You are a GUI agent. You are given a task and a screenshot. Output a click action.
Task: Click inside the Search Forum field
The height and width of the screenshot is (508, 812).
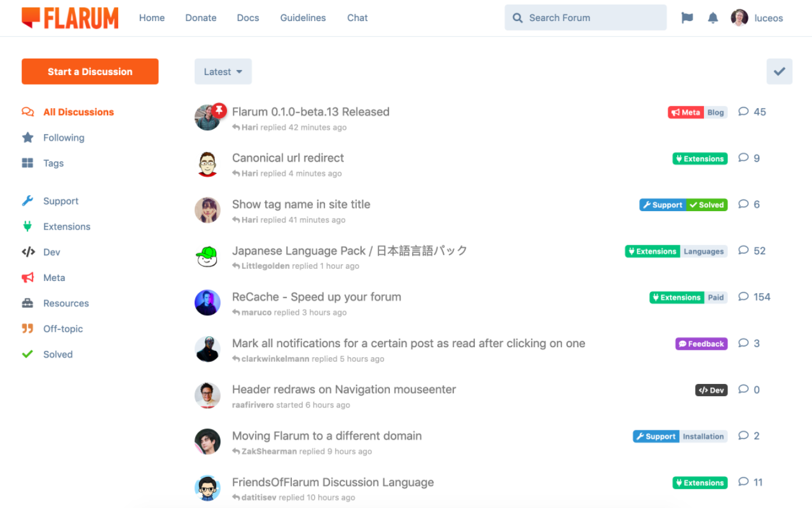(585, 17)
